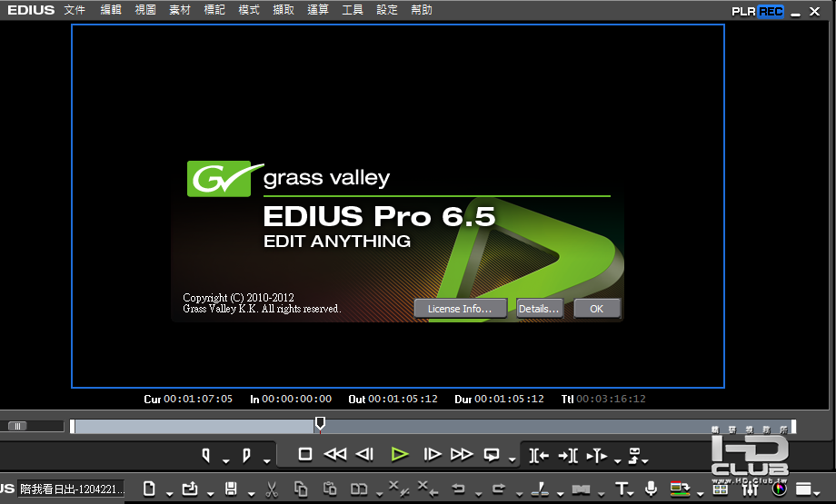
Task: Redo action with Redo arrow
Action: [x=499, y=489]
